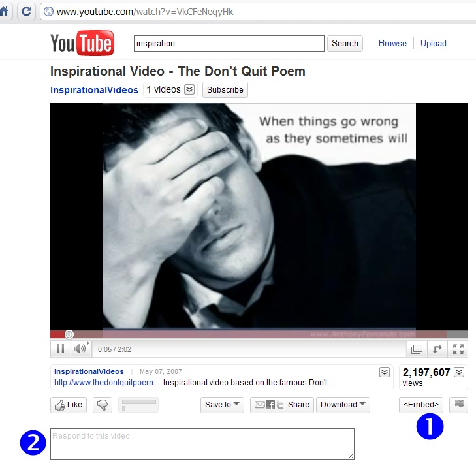Click the May 07, 2007 date
The height and width of the screenshot is (474, 476).
[161, 371]
